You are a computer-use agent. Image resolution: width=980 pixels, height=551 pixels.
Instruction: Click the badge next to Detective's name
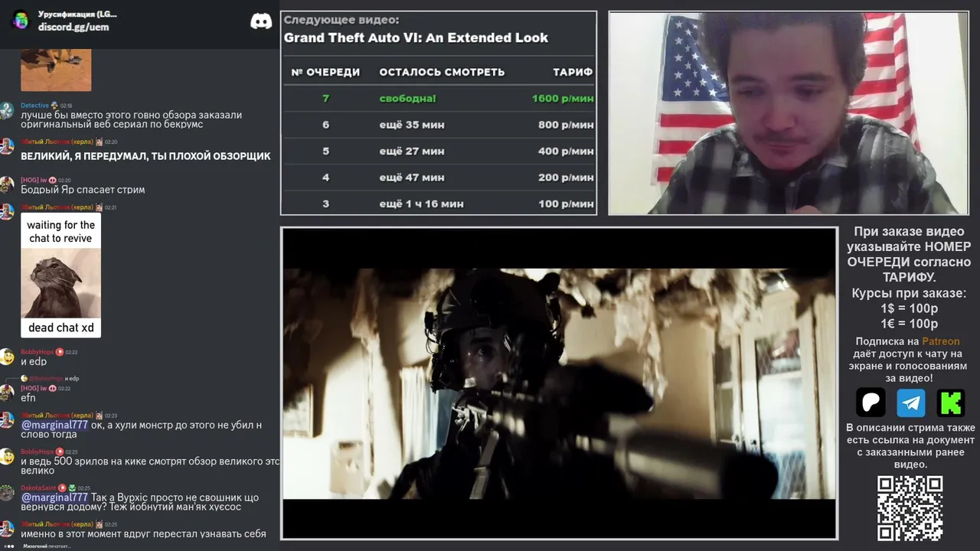[54, 106]
